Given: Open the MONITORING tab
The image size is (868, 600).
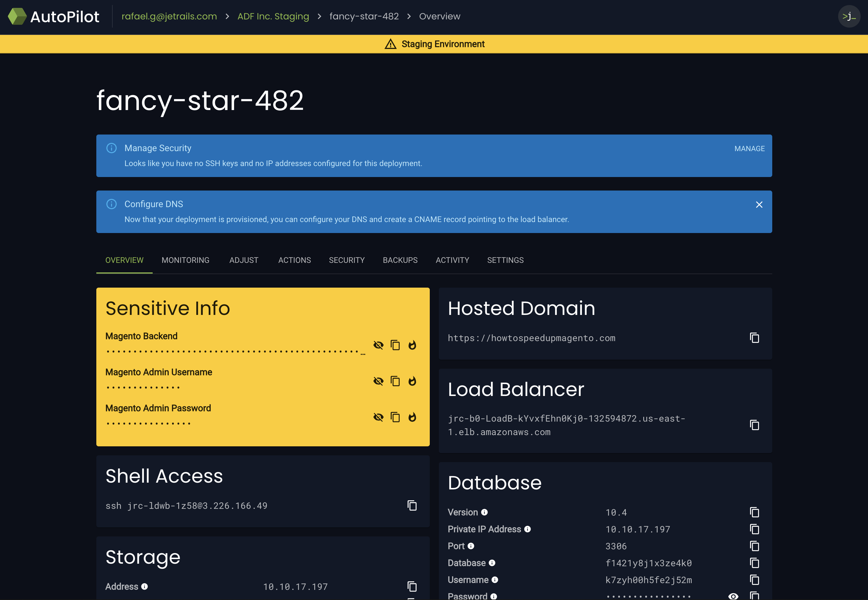Looking at the screenshot, I should coord(185,260).
